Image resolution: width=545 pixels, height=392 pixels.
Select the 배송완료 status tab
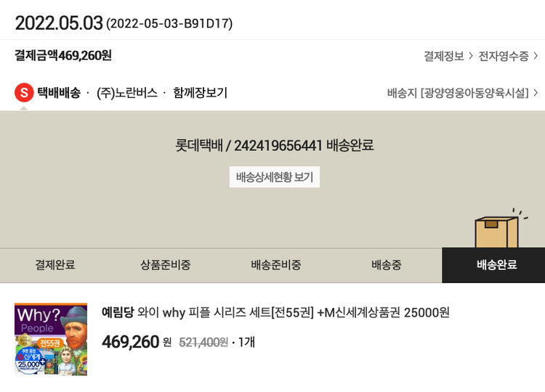(x=497, y=265)
